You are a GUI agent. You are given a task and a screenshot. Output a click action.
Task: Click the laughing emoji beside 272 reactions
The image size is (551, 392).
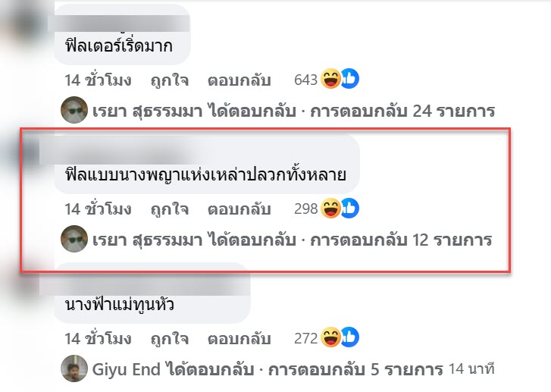coord(330,337)
